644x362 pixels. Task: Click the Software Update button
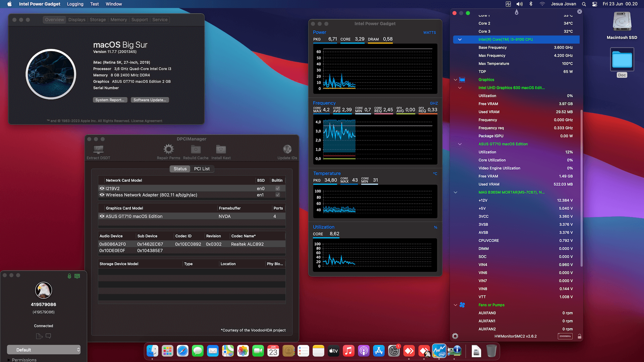pos(150,100)
